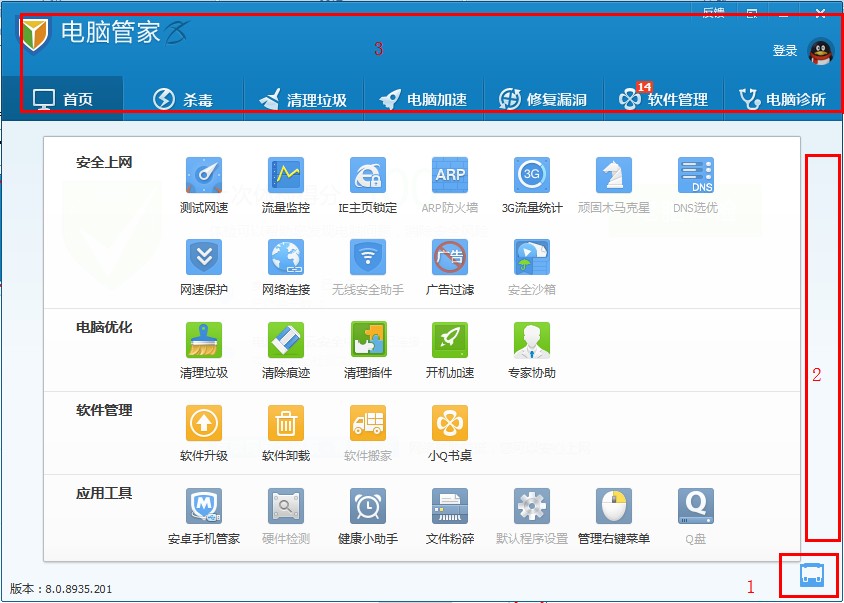Open 管理右键菜单 mouse tool
The height and width of the screenshot is (603, 844).
point(614,516)
